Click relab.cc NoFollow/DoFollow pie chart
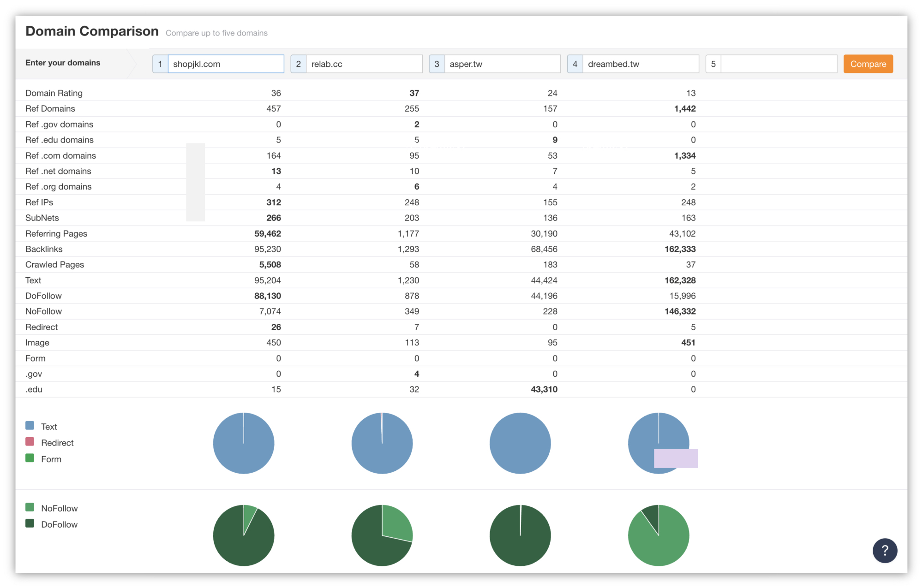 [x=382, y=535]
